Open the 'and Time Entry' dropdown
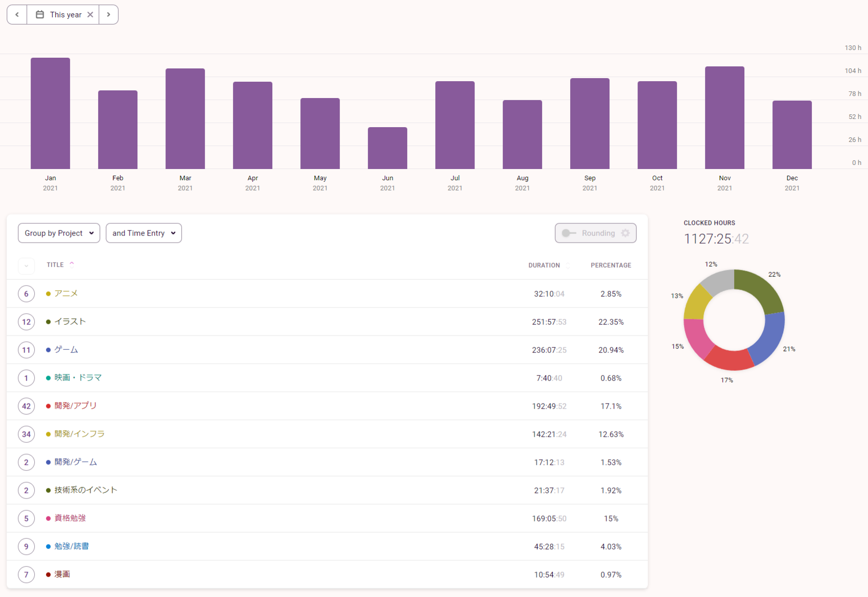 (144, 233)
